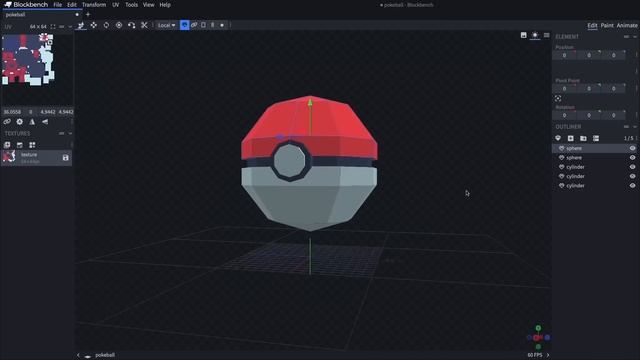Click the underlined active tool icon left of Move

81,25
